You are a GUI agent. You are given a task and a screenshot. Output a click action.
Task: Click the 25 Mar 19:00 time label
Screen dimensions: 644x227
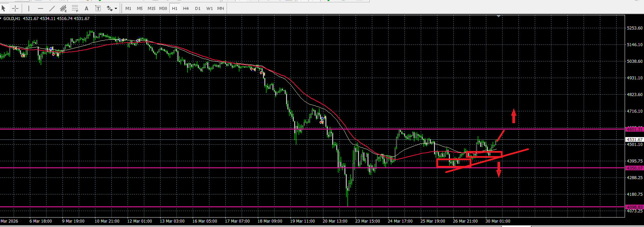coord(433,221)
